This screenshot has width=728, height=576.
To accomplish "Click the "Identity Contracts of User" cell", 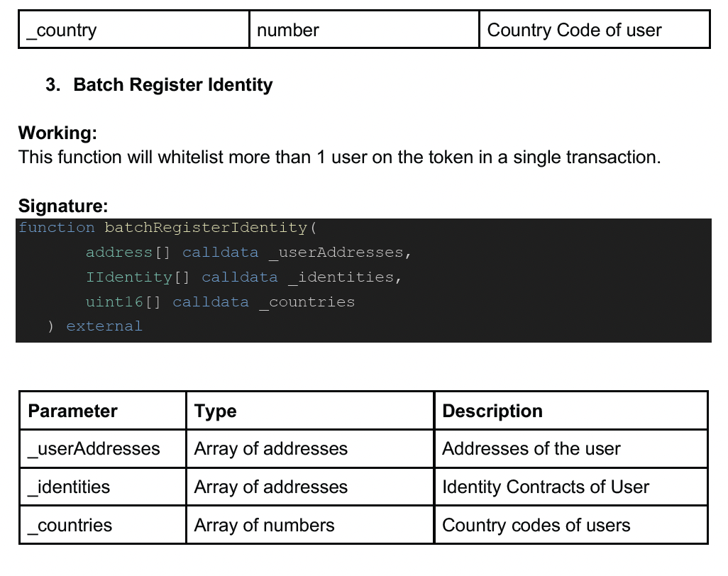I will point(545,487).
